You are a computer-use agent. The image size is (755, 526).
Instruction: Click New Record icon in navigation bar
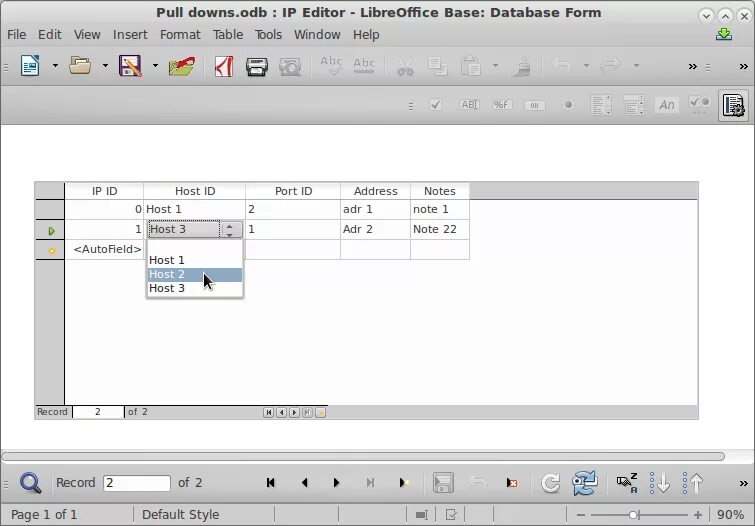pos(404,483)
